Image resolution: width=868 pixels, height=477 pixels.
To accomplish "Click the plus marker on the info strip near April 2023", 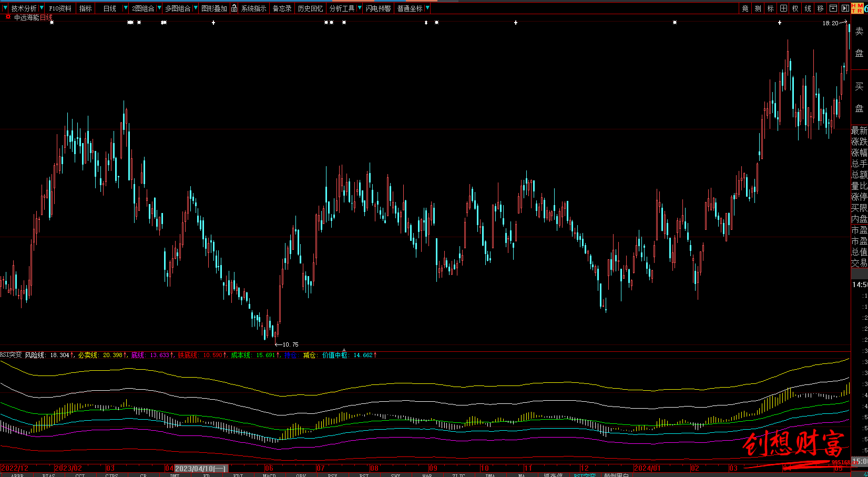I will point(213,23).
